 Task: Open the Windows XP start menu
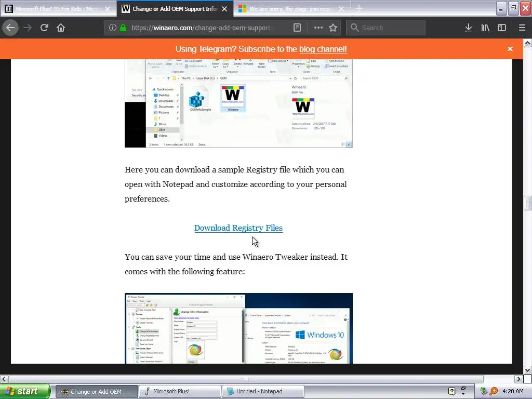[25, 391]
